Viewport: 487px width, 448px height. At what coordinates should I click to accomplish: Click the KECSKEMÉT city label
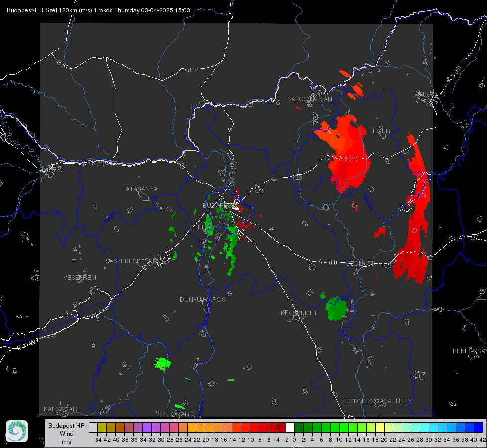pyautogui.click(x=299, y=313)
